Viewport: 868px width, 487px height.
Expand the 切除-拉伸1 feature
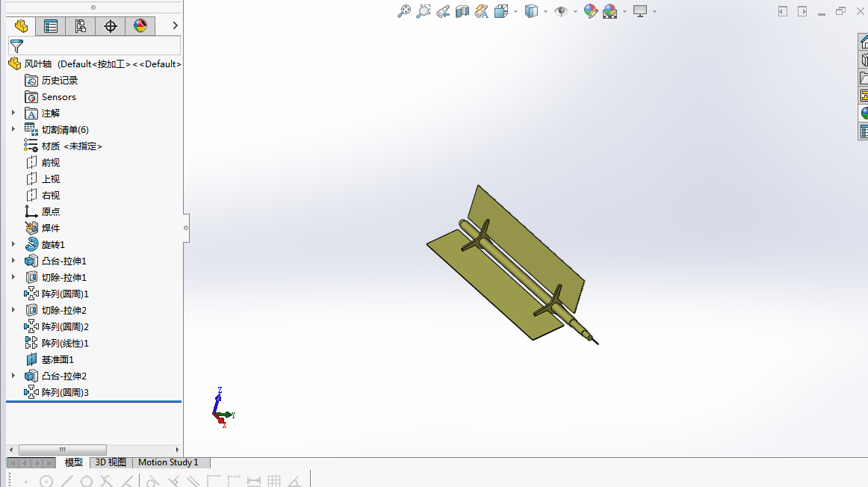(x=13, y=278)
